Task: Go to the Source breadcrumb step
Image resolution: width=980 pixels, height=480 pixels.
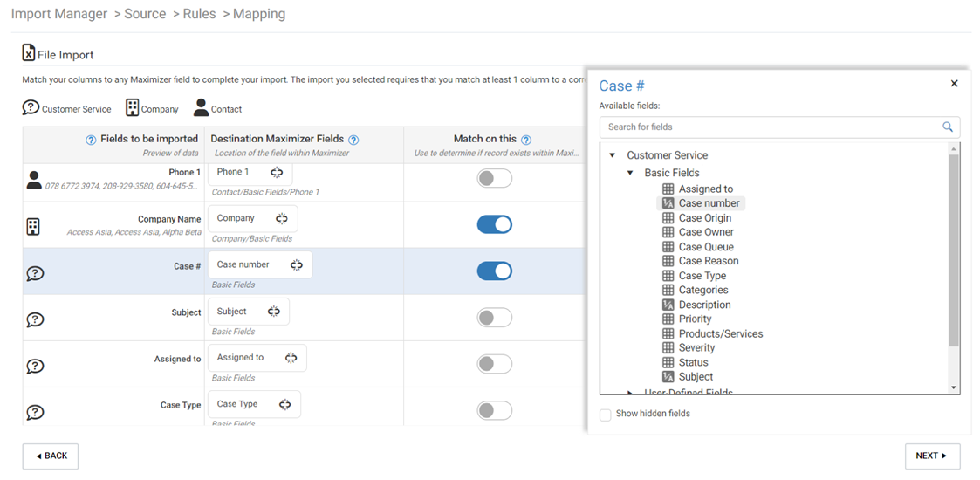Action: click(146, 14)
